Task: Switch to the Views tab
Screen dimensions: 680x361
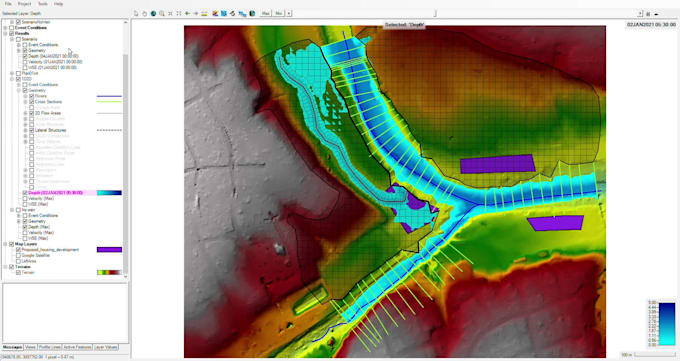Action: click(30, 347)
